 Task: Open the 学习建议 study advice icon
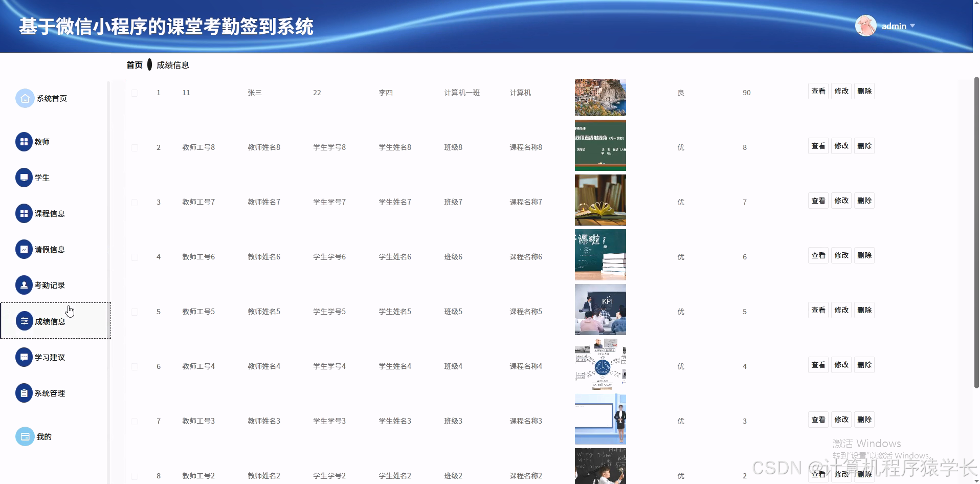(25, 357)
